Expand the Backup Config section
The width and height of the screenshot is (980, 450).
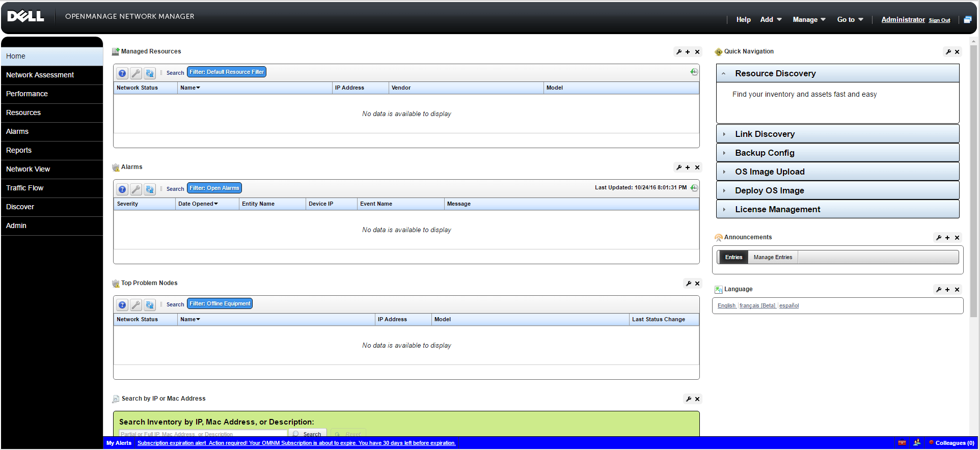[x=837, y=153]
